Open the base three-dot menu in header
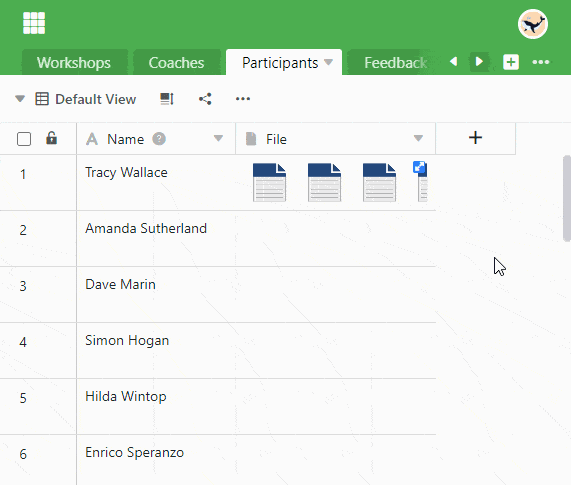 tap(540, 62)
